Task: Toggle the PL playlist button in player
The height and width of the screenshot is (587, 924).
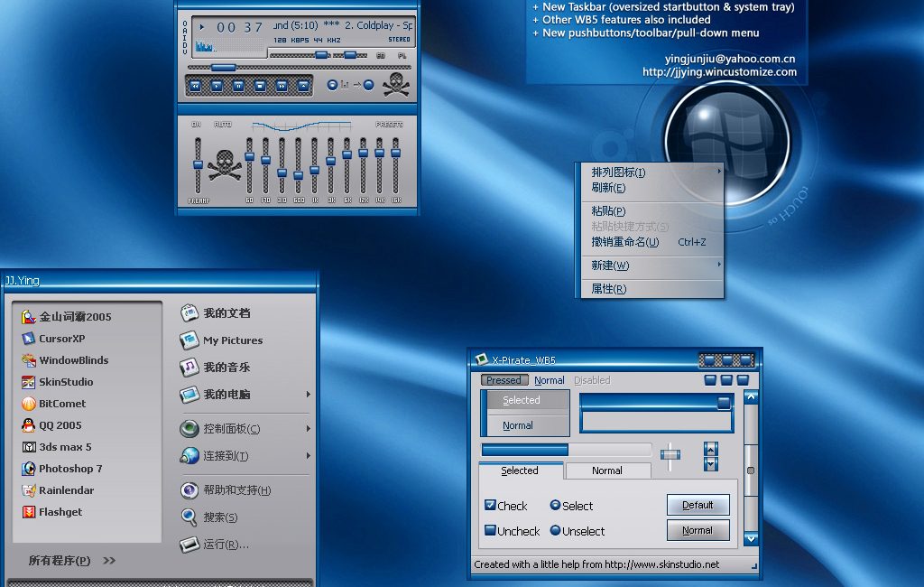Action: click(402, 55)
